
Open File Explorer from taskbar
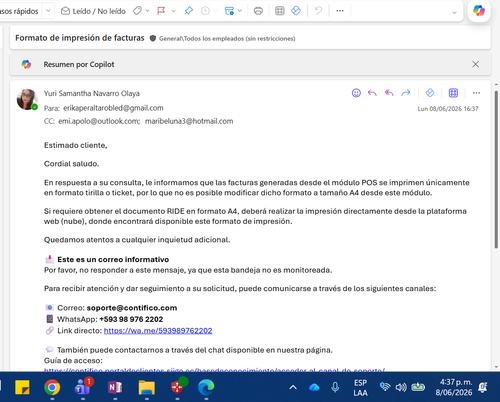147,387
